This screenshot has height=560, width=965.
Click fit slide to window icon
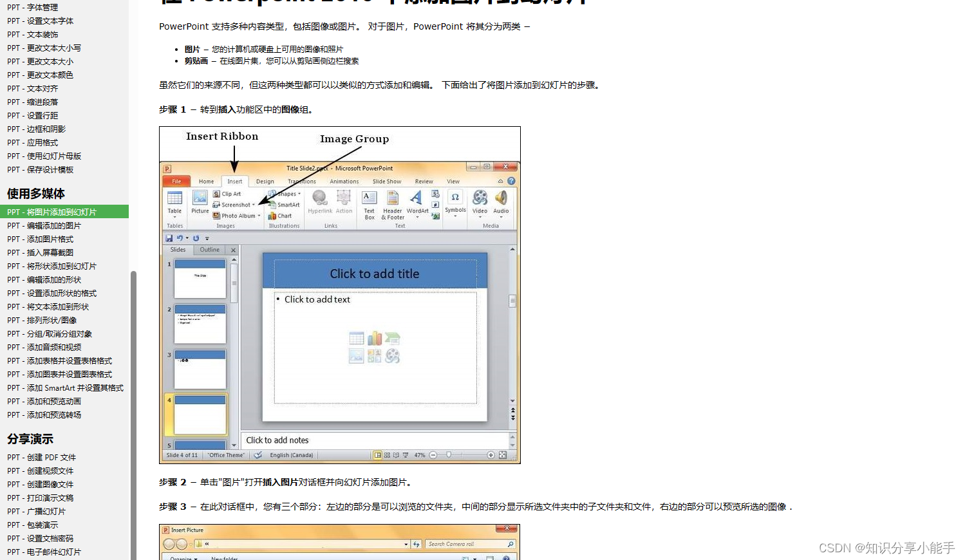click(503, 455)
